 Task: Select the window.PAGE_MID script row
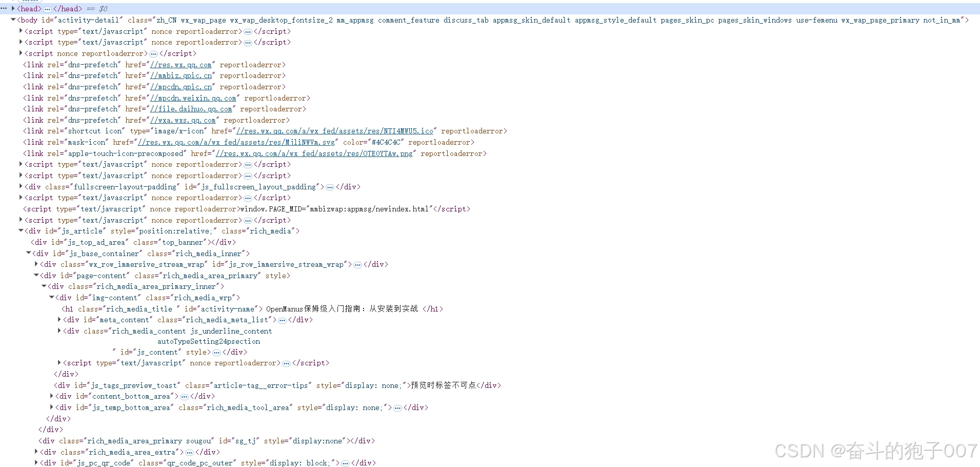[247, 209]
